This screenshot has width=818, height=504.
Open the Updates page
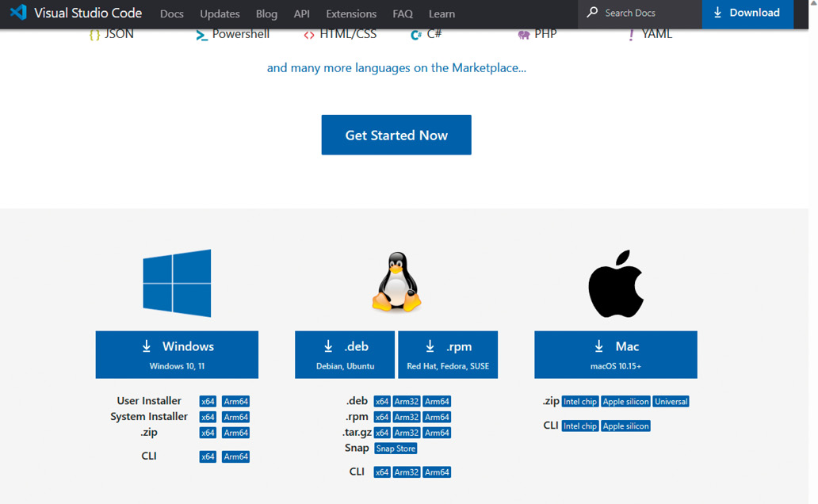(220, 14)
